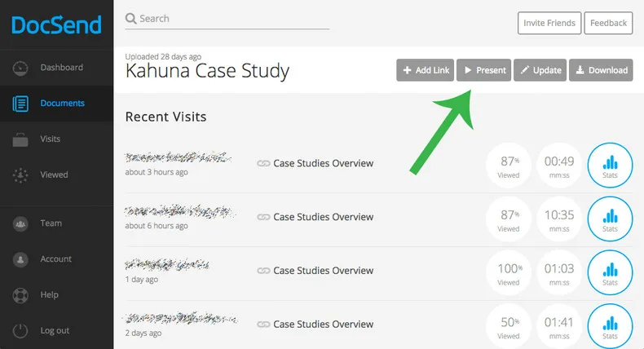Click the DocSend logo

[56, 25]
